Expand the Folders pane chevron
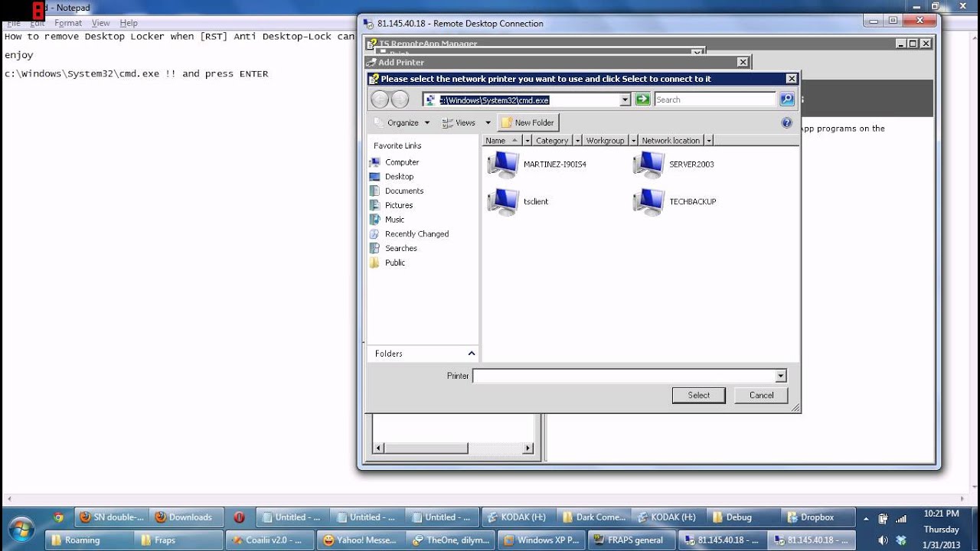 pos(471,354)
